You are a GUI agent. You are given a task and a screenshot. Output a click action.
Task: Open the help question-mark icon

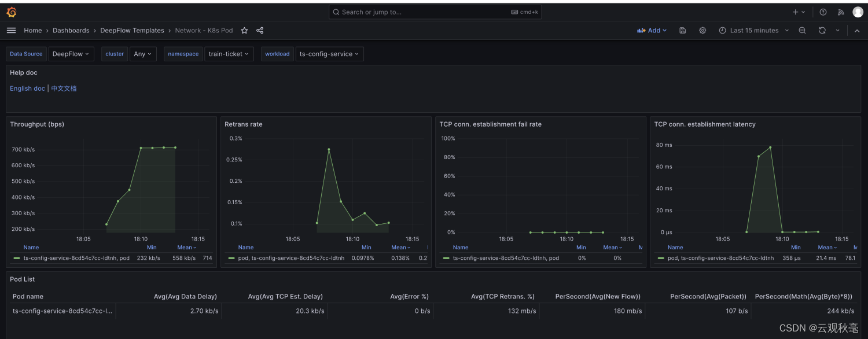[823, 12]
